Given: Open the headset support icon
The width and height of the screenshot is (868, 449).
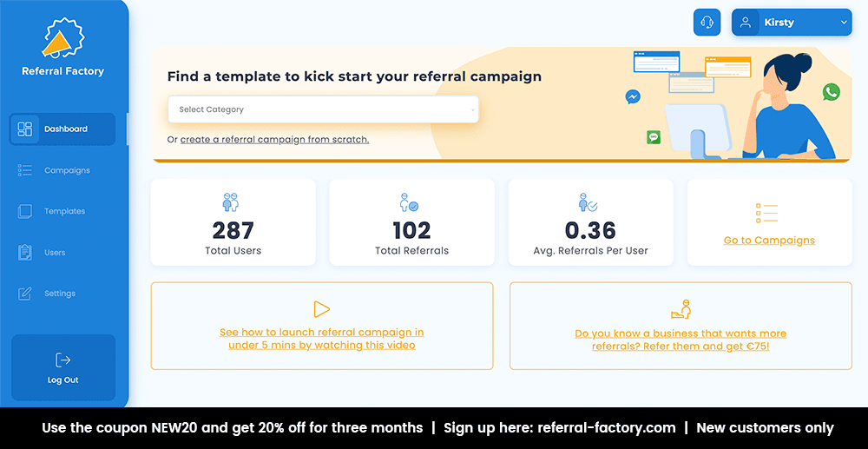Looking at the screenshot, I should [707, 23].
